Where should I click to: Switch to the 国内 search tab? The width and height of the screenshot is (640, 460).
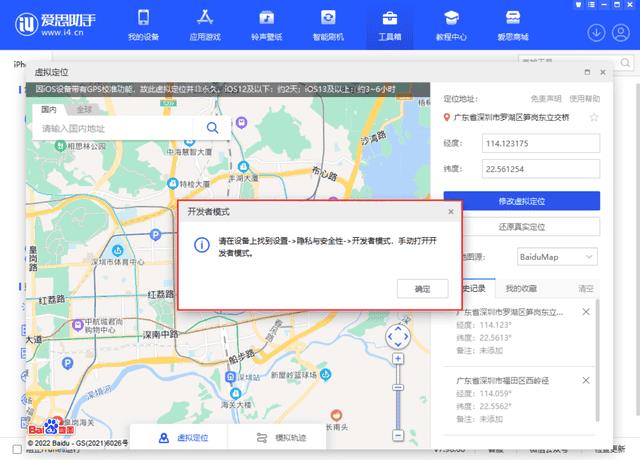[49, 109]
